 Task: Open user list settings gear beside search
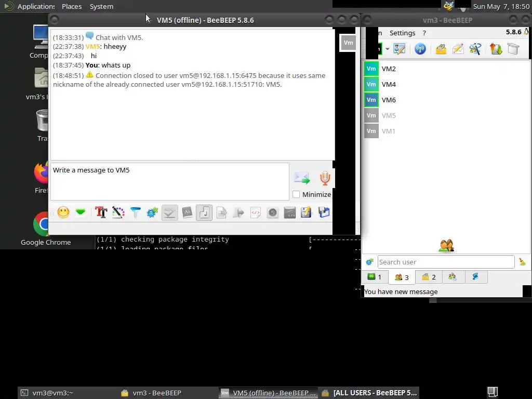(x=369, y=262)
